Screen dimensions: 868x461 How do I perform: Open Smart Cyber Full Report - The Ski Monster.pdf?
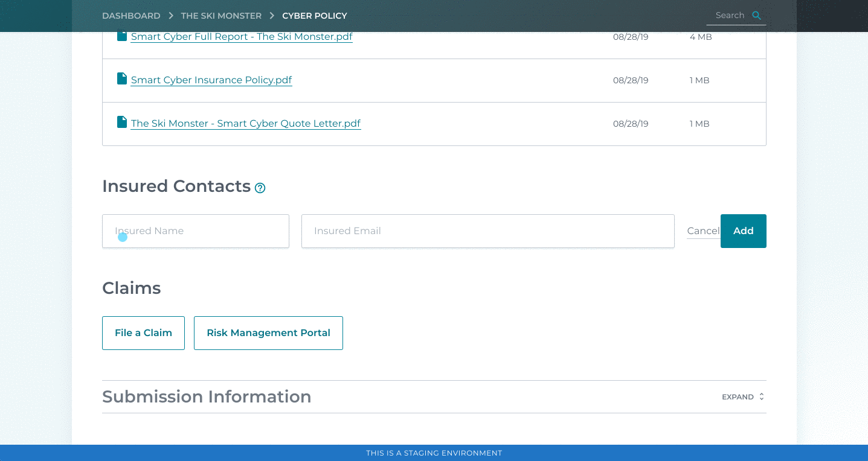click(x=242, y=37)
